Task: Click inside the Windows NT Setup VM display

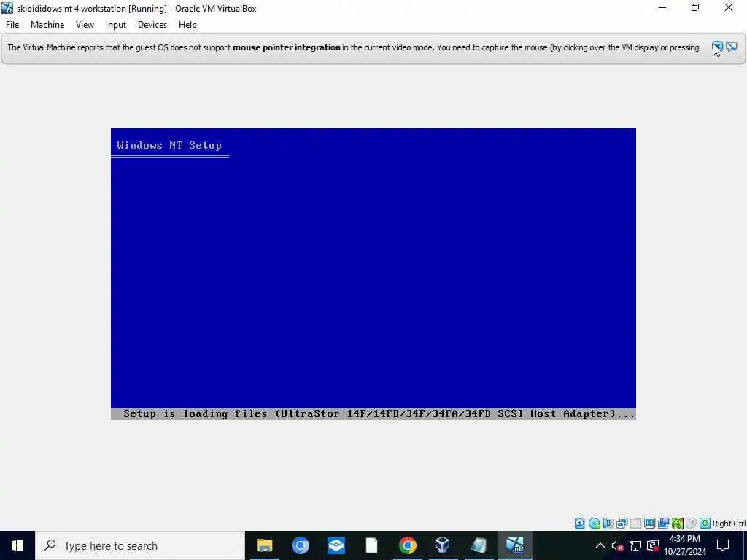Action: (373, 274)
